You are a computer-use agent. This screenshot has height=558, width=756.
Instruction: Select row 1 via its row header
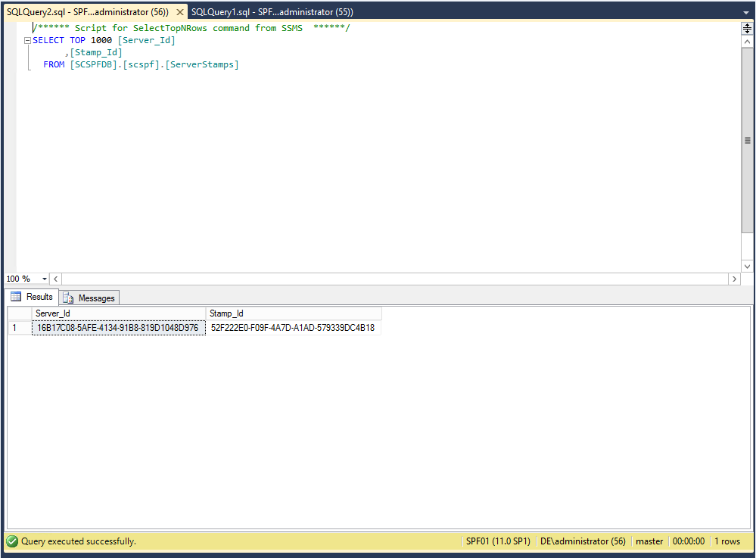click(x=19, y=328)
